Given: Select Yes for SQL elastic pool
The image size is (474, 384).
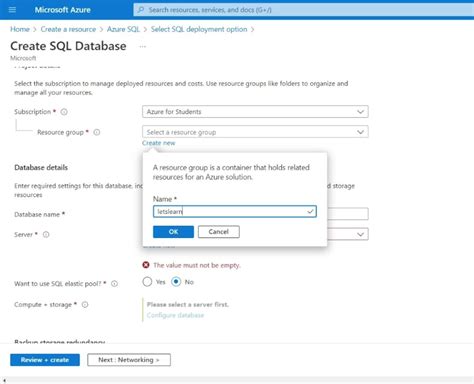Looking at the screenshot, I should pyautogui.click(x=147, y=282).
